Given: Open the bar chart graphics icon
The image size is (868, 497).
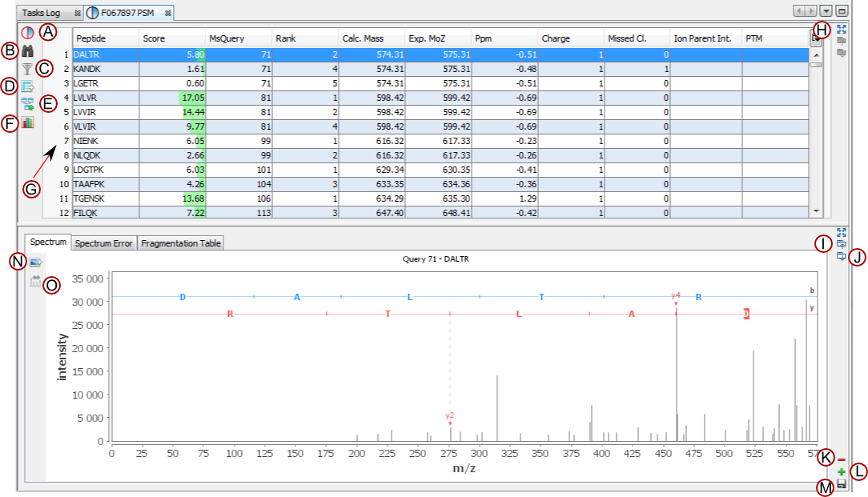Looking at the screenshot, I should pos(28,122).
